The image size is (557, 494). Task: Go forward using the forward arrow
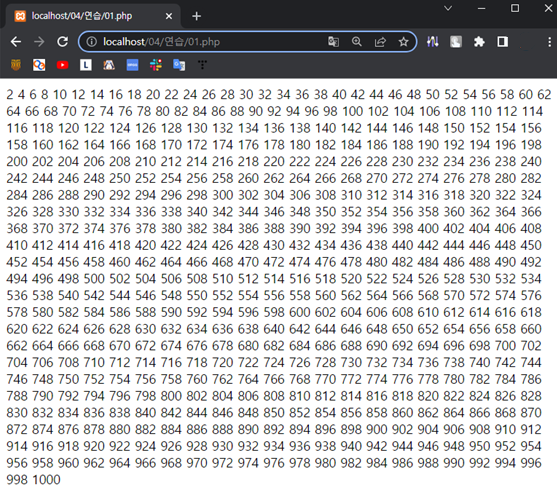39,42
